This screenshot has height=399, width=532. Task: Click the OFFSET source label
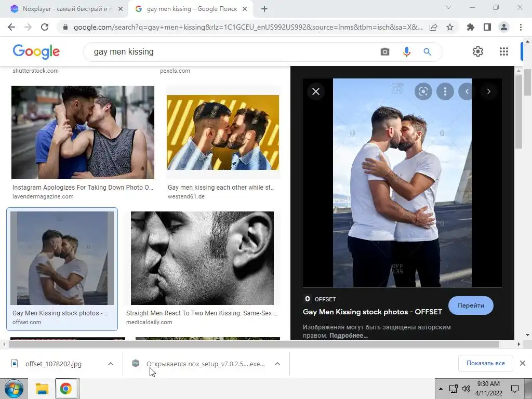click(325, 299)
